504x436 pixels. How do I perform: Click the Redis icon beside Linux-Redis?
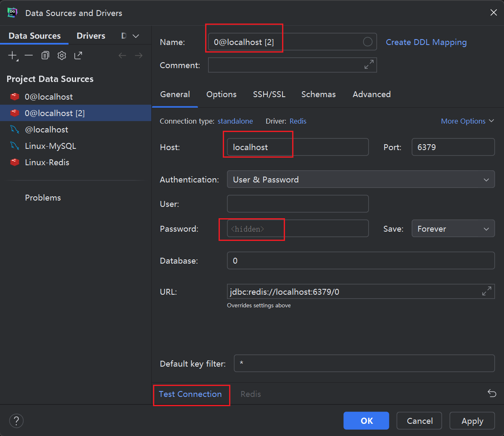pos(15,162)
